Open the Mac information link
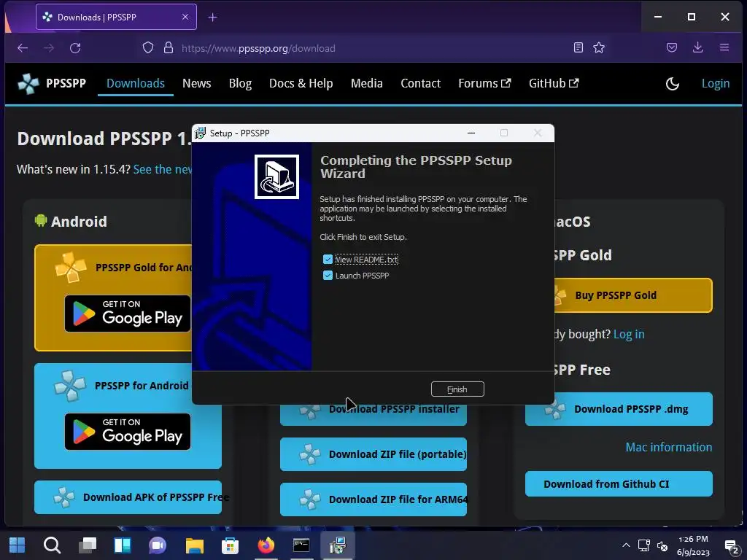This screenshot has height=560, width=747. pos(669,447)
